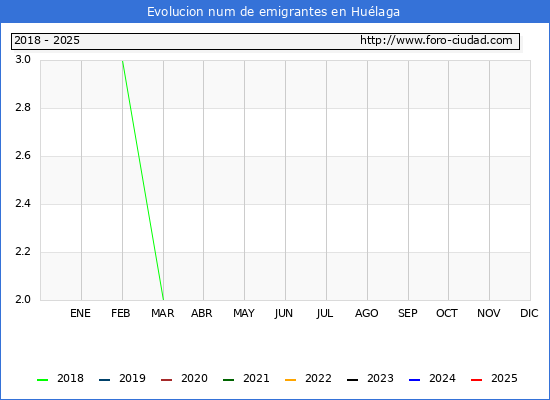Click the 2021 dark green legend swatch
Image resolution: width=550 pixels, height=400 pixels.
tap(228, 380)
